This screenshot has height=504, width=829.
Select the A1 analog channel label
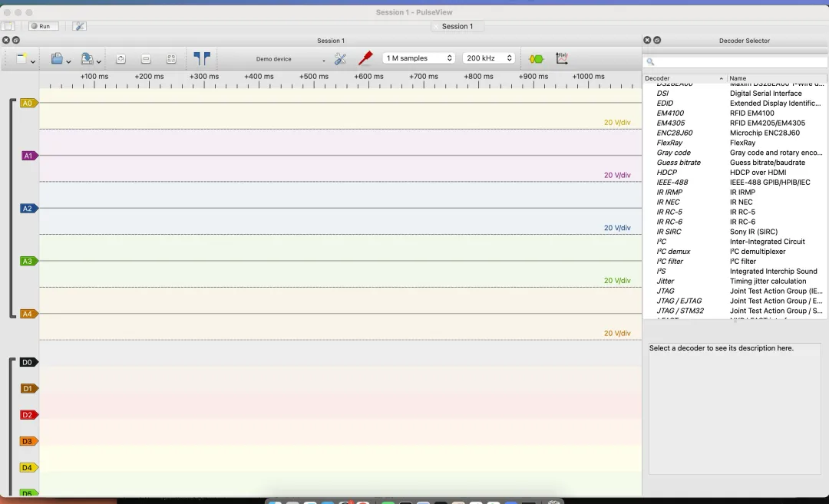pyautogui.click(x=28, y=156)
